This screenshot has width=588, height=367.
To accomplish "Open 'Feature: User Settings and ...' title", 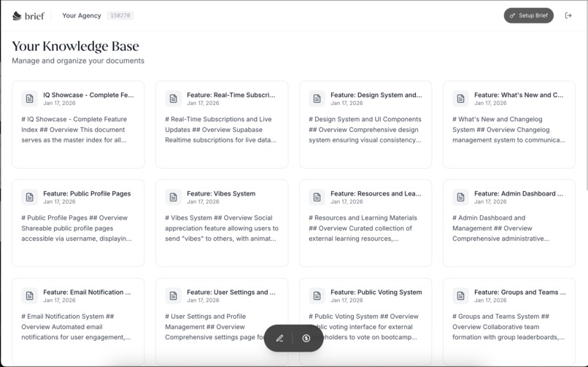I will tap(231, 292).
